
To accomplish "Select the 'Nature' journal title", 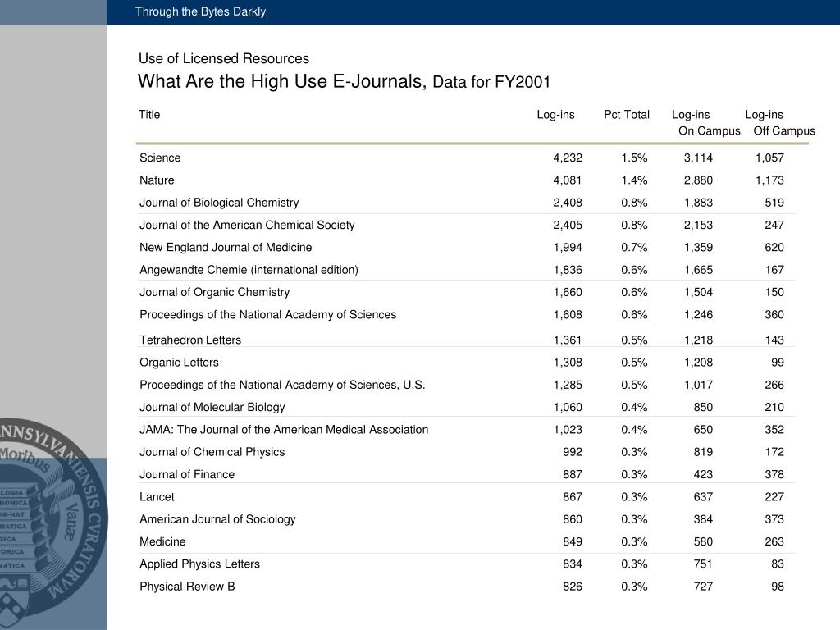I will (x=157, y=180).
